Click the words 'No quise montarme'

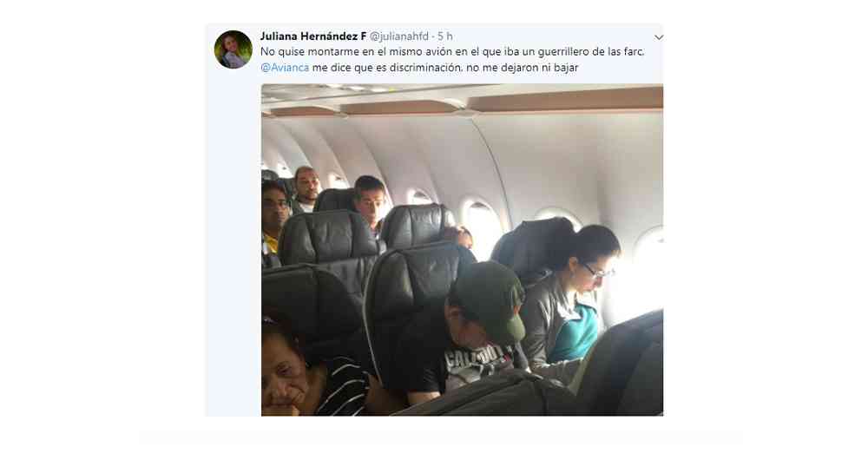click(x=300, y=52)
